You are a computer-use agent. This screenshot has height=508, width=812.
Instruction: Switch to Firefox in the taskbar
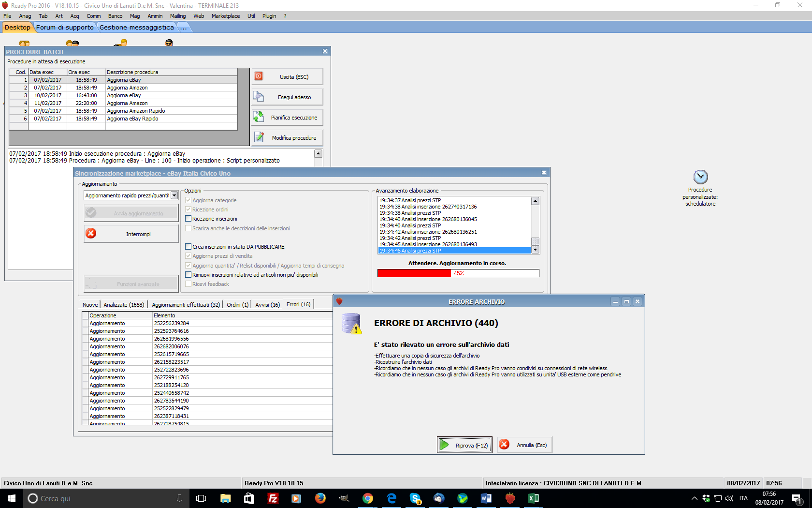coord(320,498)
